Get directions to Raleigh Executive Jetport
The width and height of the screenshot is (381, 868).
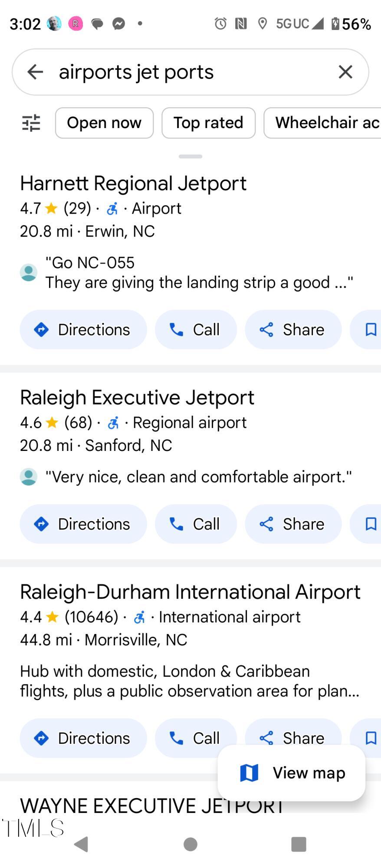(x=83, y=524)
